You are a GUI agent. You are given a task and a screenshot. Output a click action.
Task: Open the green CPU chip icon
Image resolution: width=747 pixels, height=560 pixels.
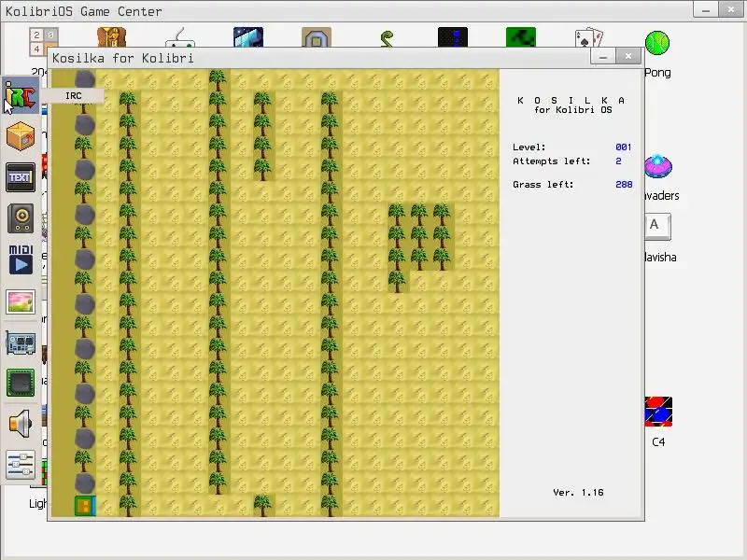click(x=21, y=383)
